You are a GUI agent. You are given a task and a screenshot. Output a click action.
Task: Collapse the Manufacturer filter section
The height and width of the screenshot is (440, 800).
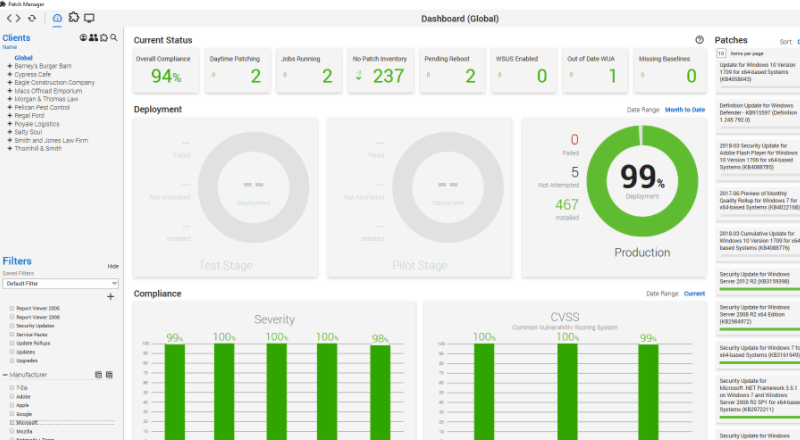(5, 375)
